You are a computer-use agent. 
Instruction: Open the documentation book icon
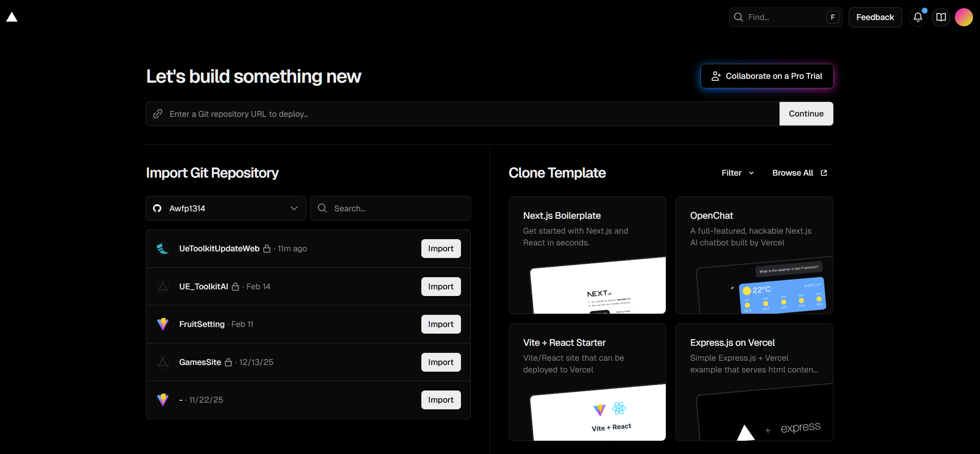941,17
